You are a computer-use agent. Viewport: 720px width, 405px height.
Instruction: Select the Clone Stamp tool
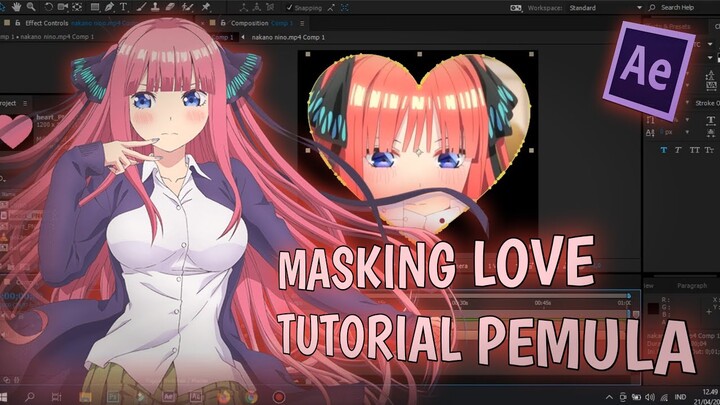(156, 7)
